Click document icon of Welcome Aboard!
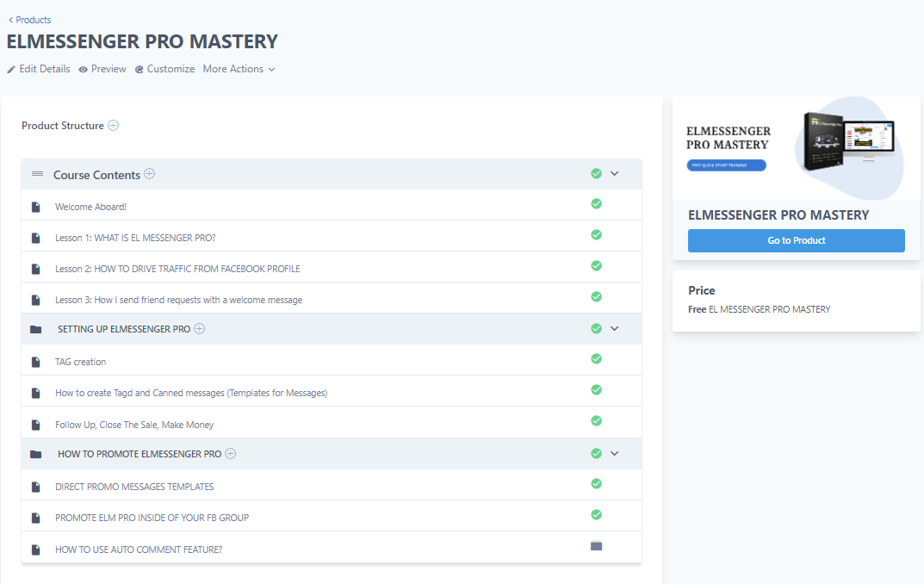Screen dimensions: 924x584 coord(36,207)
